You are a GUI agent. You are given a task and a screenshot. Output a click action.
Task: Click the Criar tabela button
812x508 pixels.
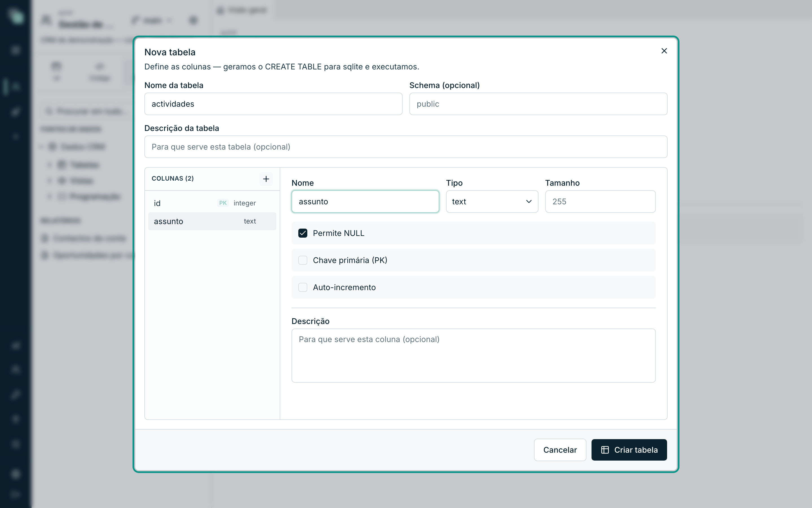(629, 450)
